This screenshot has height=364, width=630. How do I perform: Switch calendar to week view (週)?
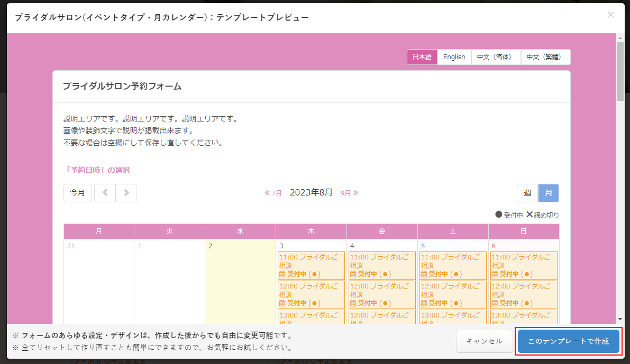point(527,193)
